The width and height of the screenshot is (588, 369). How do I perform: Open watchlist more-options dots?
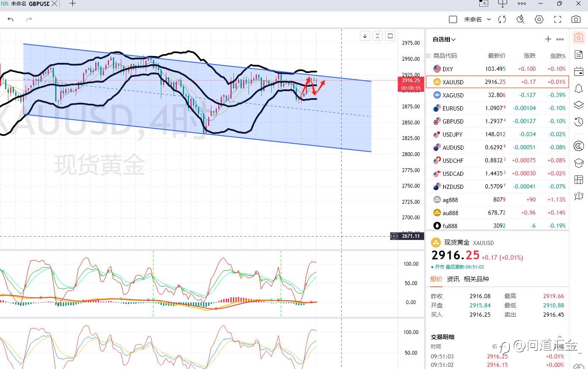click(560, 39)
